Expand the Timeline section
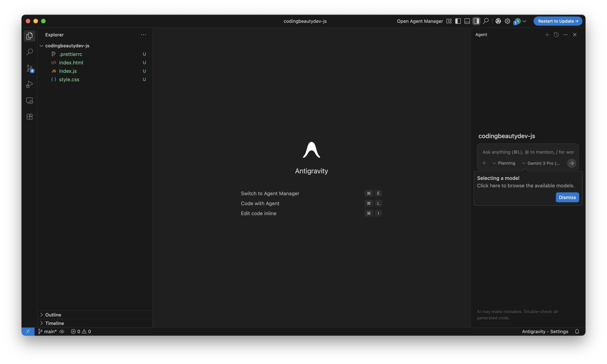 54,323
